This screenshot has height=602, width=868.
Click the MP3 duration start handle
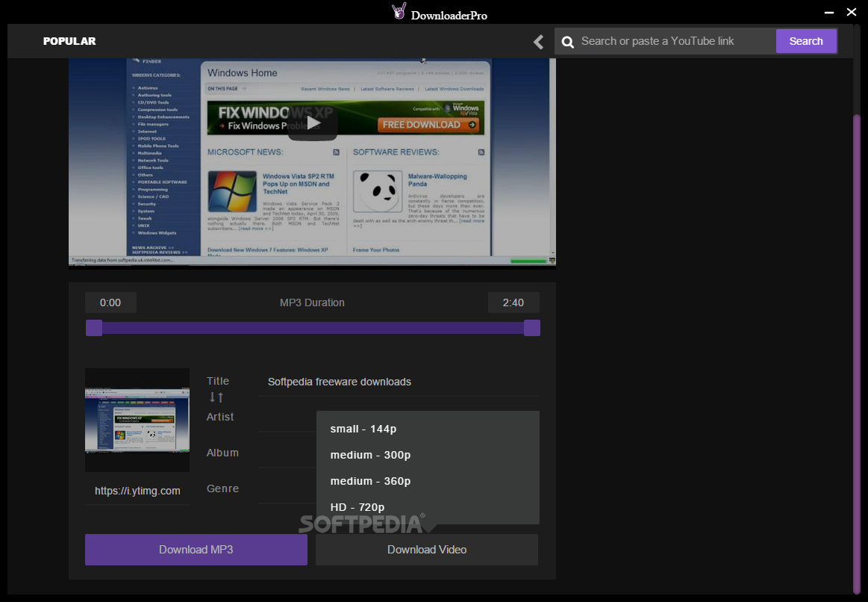[x=94, y=328]
